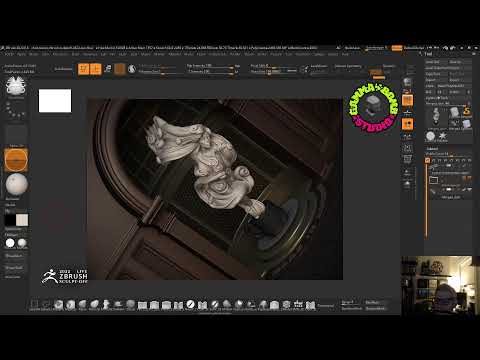Open the Preferences menu

(217, 54)
